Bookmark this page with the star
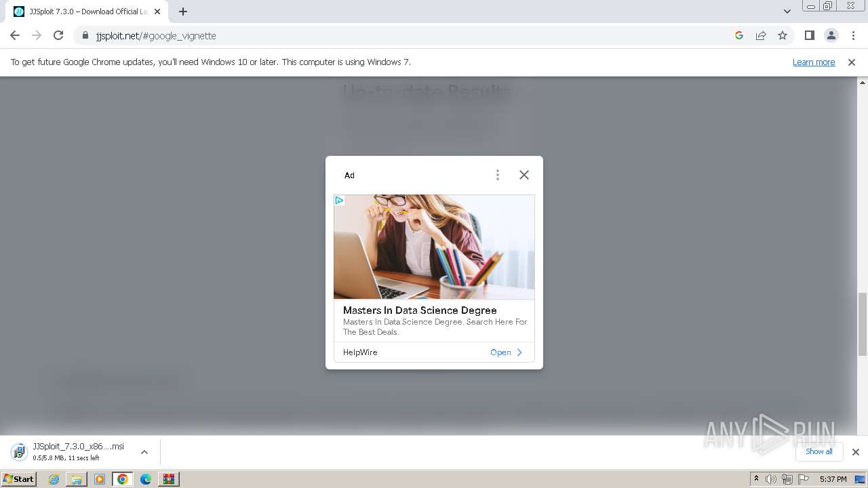This screenshot has width=868, height=488. (783, 35)
